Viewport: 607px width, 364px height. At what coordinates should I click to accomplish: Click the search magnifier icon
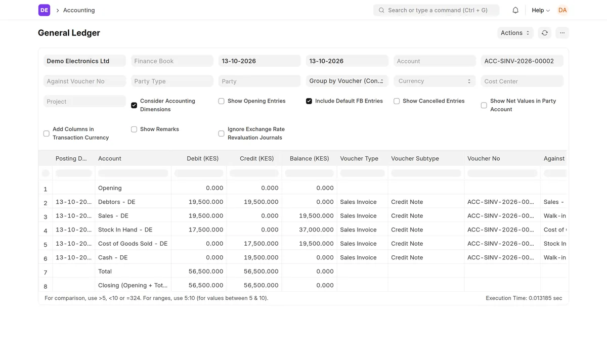(381, 10)
